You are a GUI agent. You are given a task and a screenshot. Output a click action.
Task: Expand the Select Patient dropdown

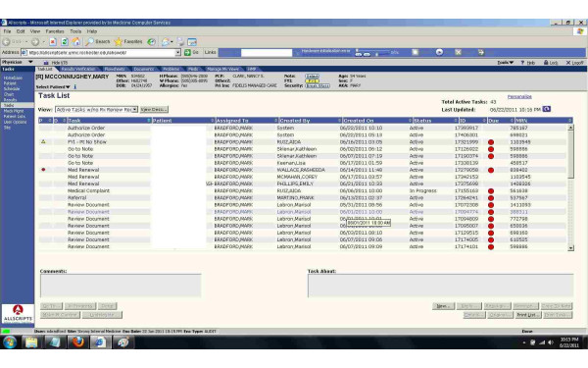[53, 87]
